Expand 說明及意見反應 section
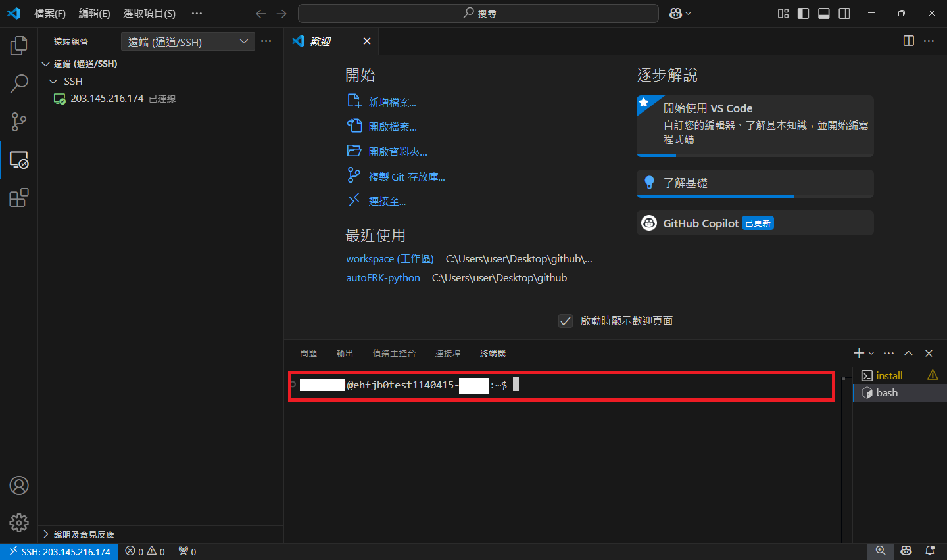This screenshot has height=560, width=947. click(x=161, y=534)
